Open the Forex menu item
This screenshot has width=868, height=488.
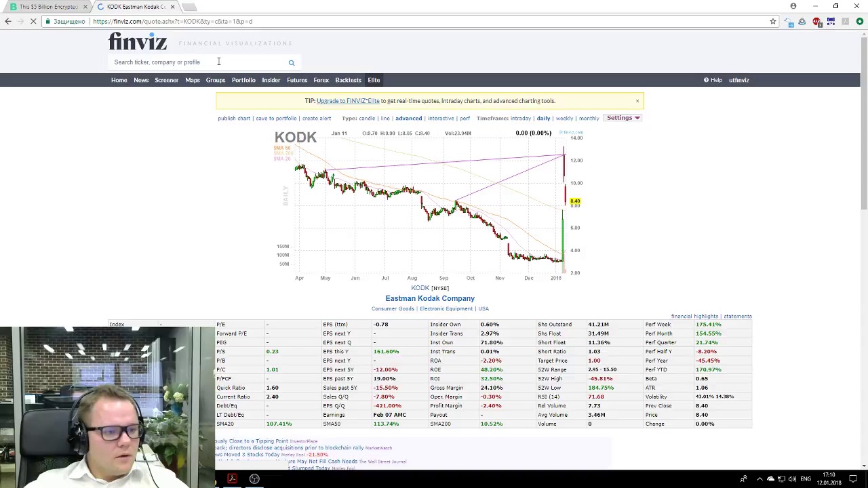coord(321,80)
